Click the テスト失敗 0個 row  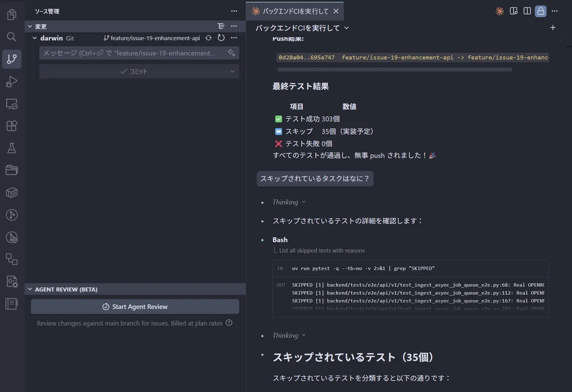pos(304,143)
